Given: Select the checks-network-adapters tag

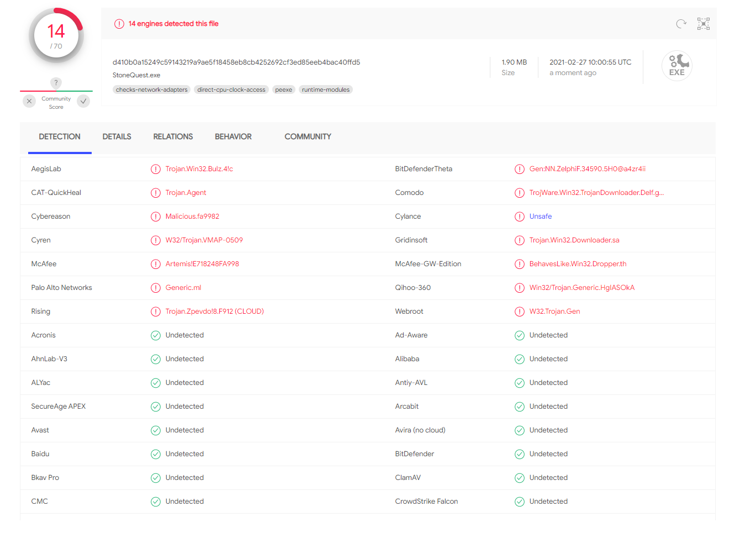Looking at the screenshot, I should point(151,89).
